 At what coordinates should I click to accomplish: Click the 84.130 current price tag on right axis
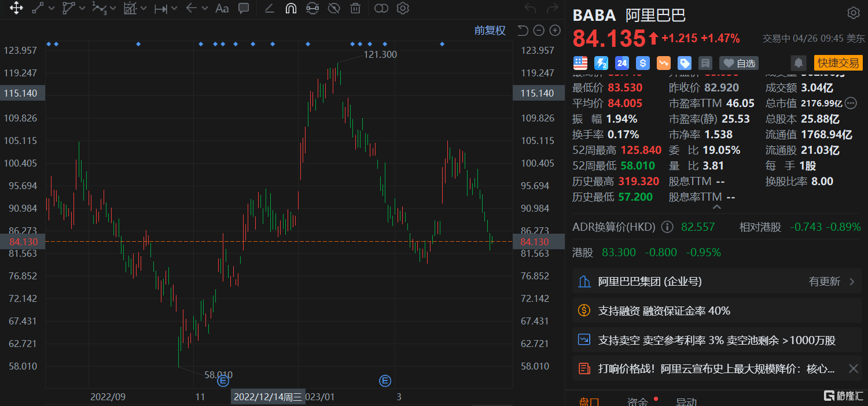(539, 242)
